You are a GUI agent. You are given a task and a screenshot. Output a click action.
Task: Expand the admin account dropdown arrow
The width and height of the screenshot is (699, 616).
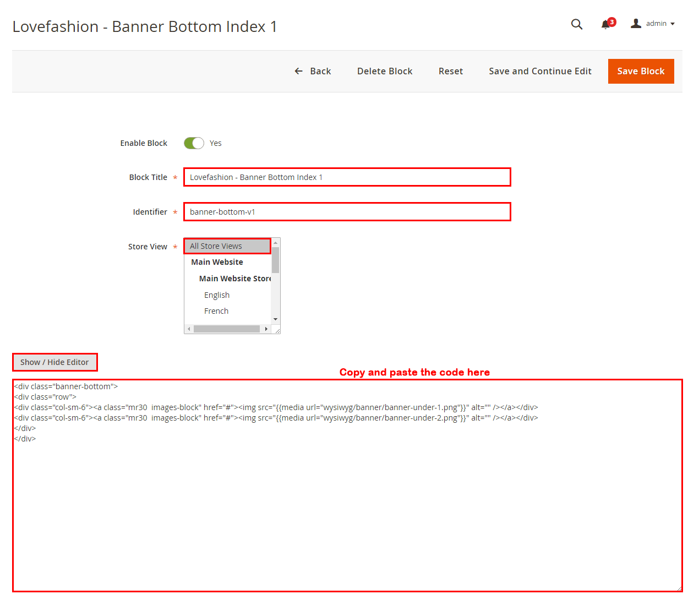coord(673,24)
